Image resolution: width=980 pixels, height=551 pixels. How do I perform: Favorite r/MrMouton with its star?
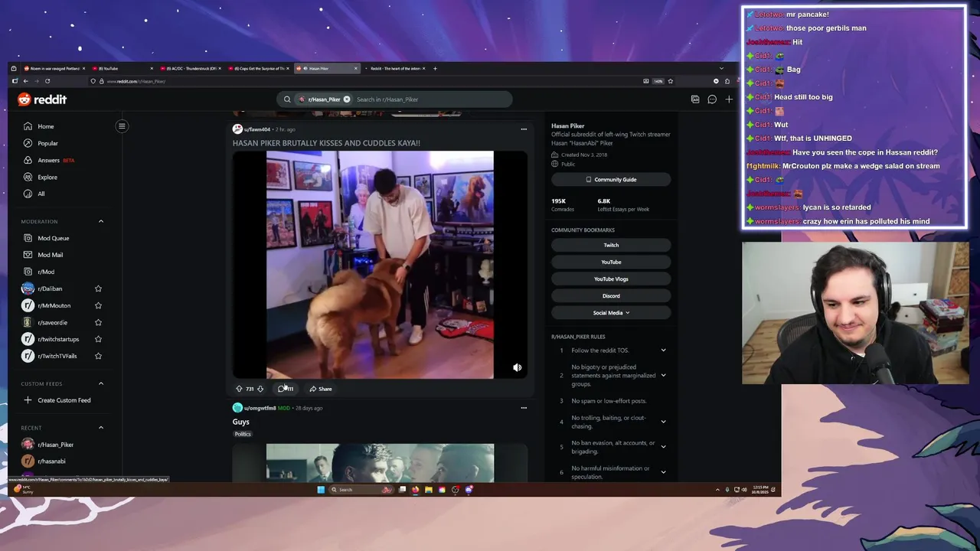98,305
